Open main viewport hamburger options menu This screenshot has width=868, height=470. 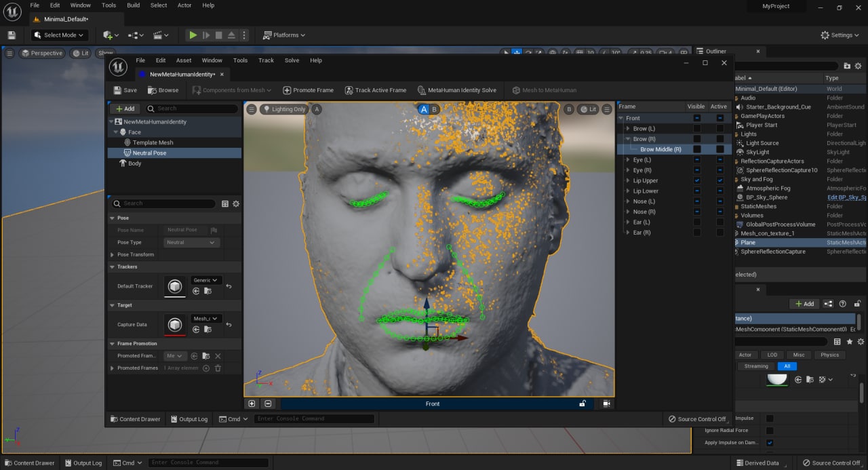10,53
